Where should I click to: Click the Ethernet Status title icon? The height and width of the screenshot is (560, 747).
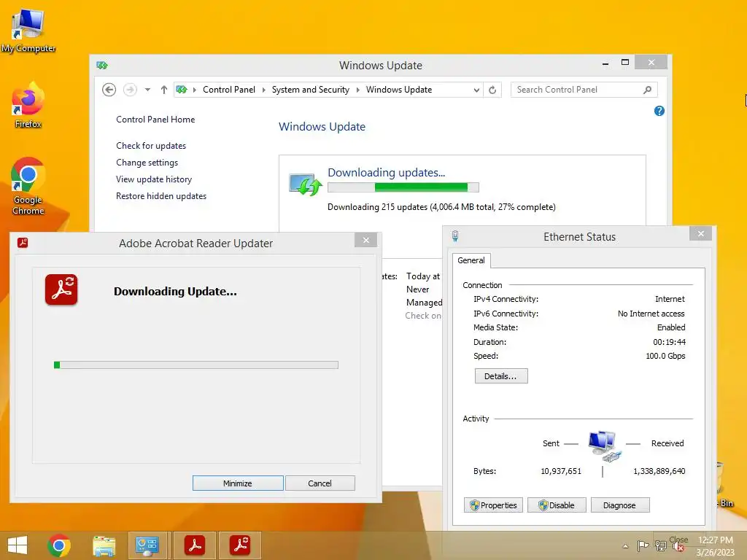tap(455, 236)
